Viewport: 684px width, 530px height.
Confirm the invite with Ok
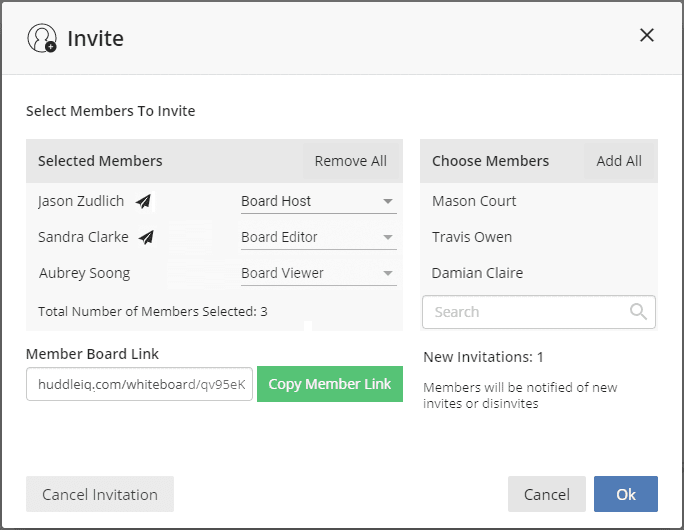pyautogui.click(x=625, y=494)
